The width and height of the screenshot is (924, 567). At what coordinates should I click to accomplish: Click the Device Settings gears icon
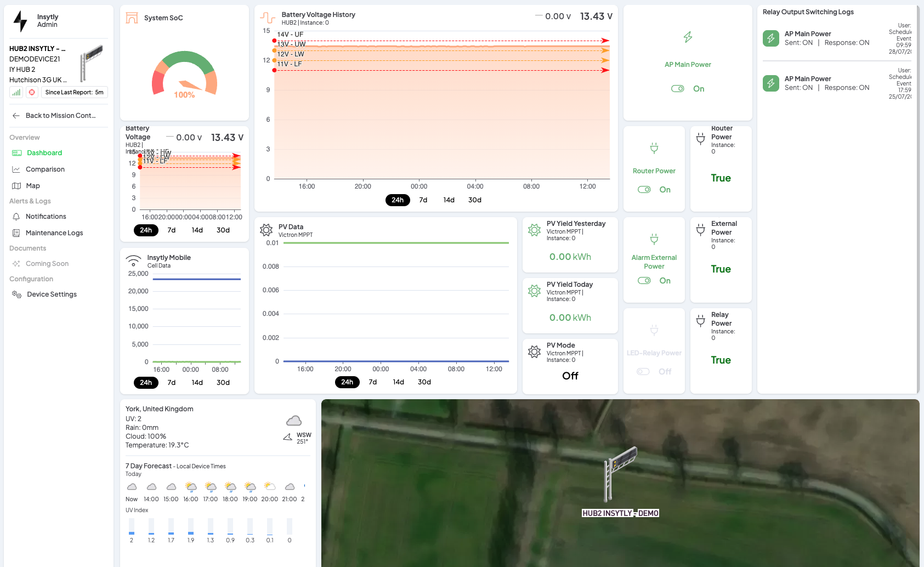(x=16, y=294)
